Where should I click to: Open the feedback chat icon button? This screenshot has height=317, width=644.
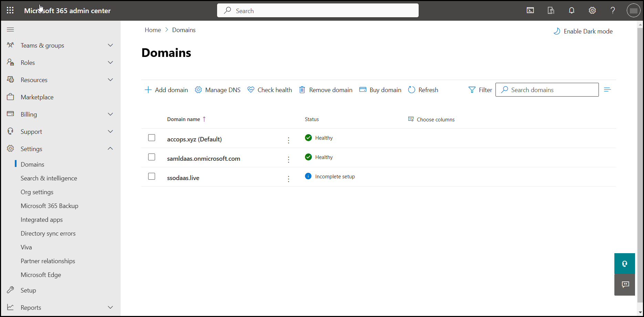[625, 285]
